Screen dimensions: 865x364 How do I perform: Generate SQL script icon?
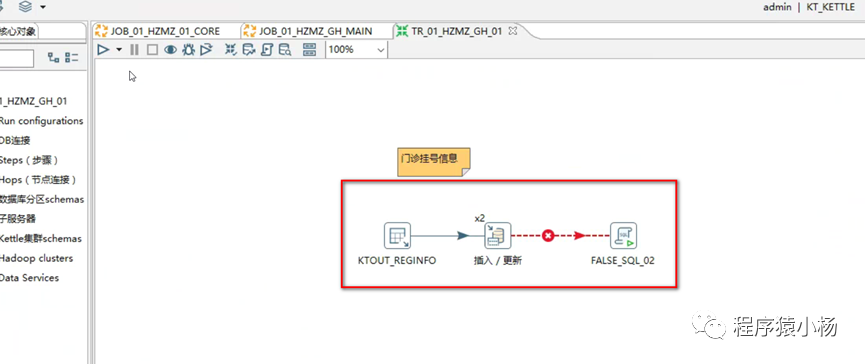(267, 50)
